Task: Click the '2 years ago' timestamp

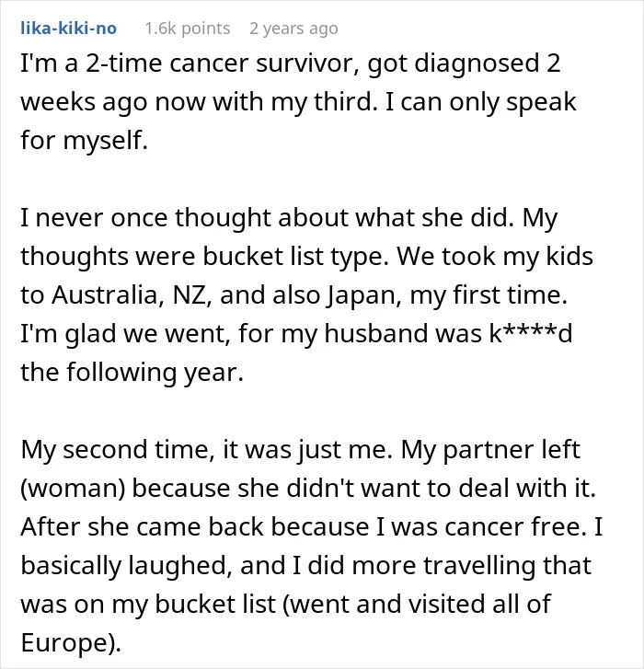Action: [x=293, y=29]
